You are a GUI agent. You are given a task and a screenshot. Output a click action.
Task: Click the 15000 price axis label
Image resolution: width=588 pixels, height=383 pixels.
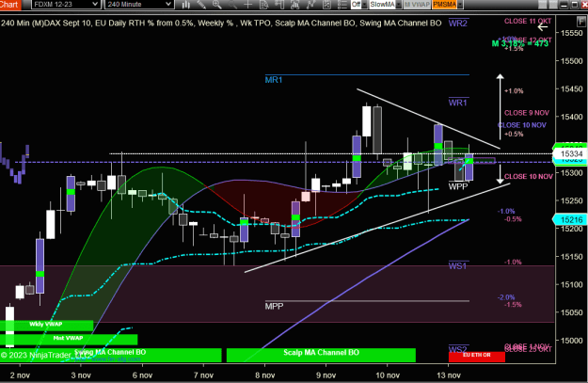pyautogui.click(x=572, y=341)
